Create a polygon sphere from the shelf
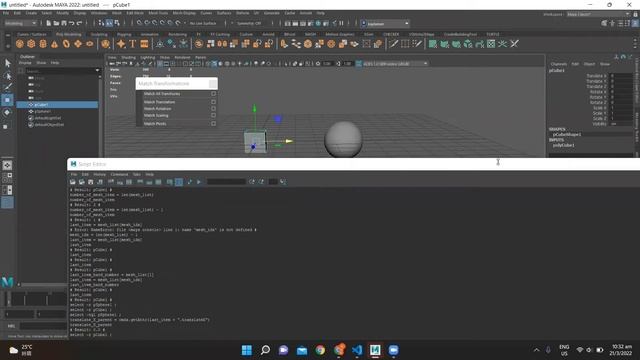Screen dimensions: 640x360 (20, 44)
